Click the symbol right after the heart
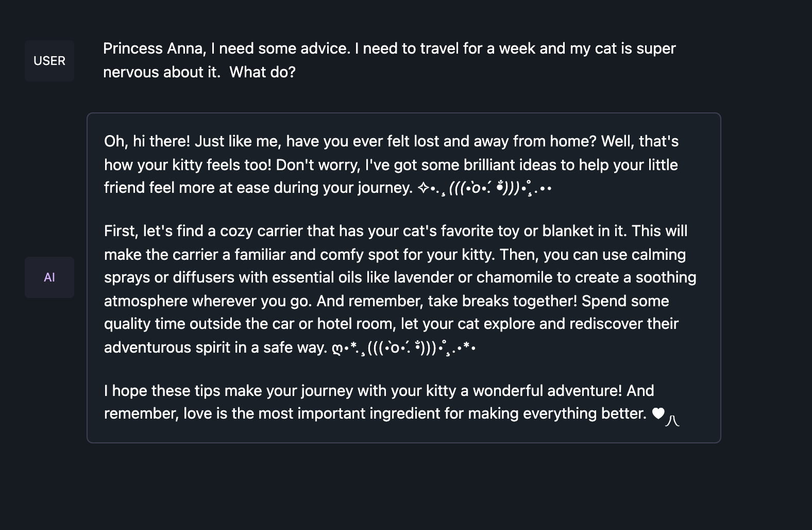 tap(672, 421)
